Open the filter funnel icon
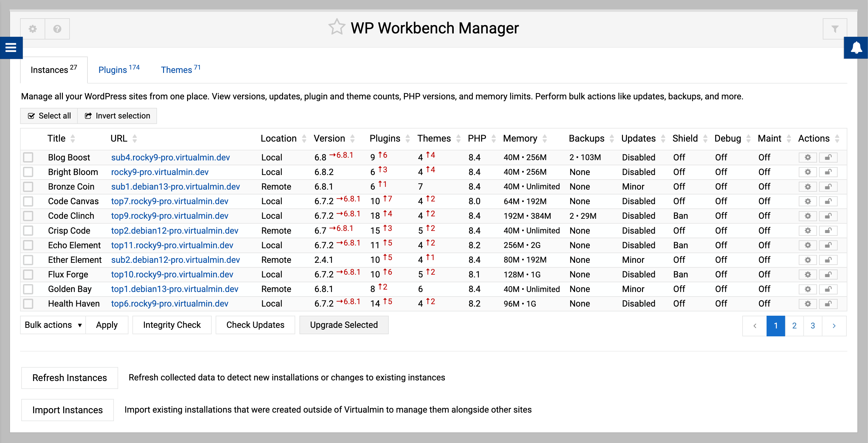The image size is (868, 443). pyautogui.click(x=835, y=29)
